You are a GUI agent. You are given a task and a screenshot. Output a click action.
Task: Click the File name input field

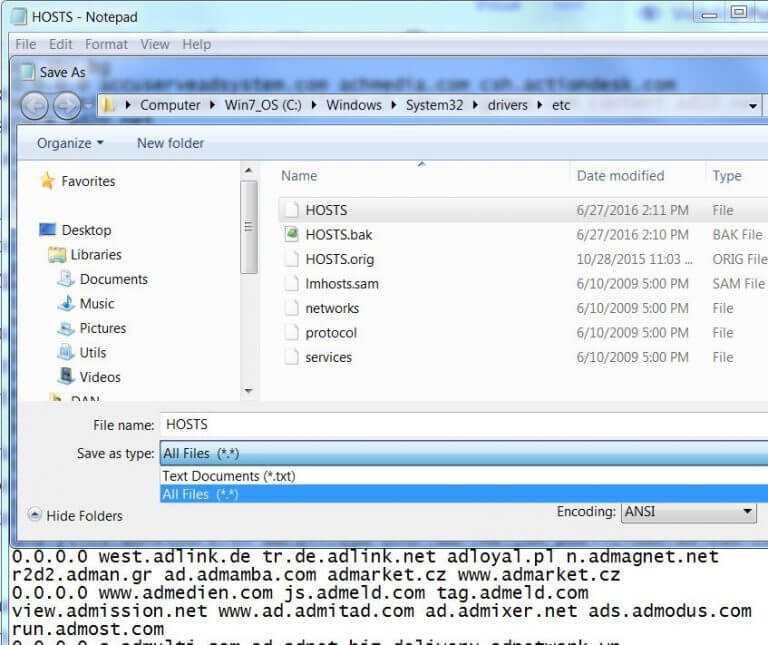point(463,425)
